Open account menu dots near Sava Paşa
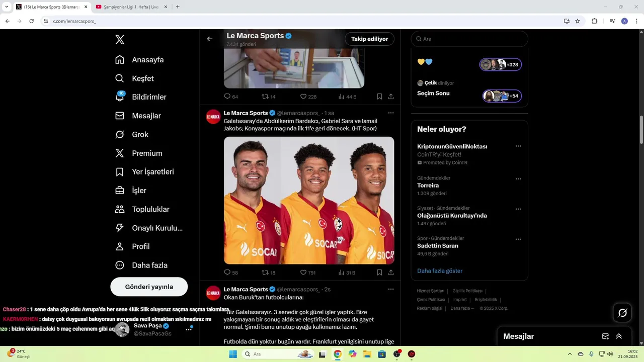Image resolution: width=644 pixels, height=362 pixels. (x=189, y=329)
